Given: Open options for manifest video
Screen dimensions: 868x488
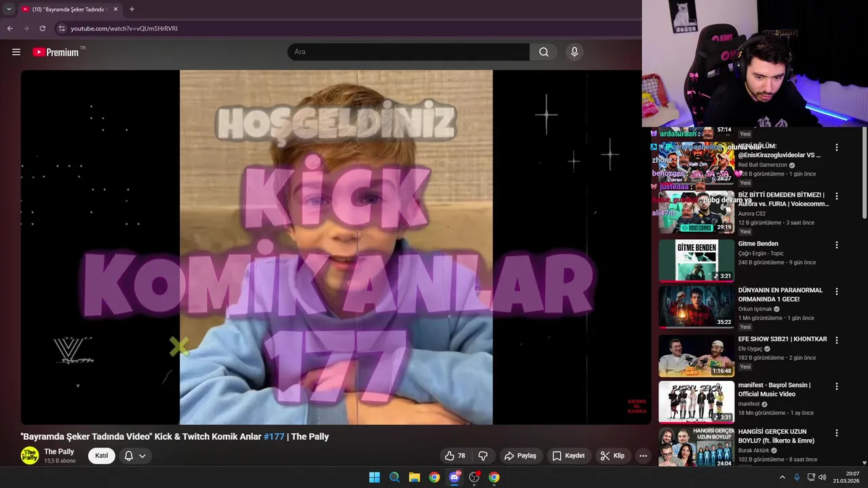Looking at the screenshot, I should 837,386.
